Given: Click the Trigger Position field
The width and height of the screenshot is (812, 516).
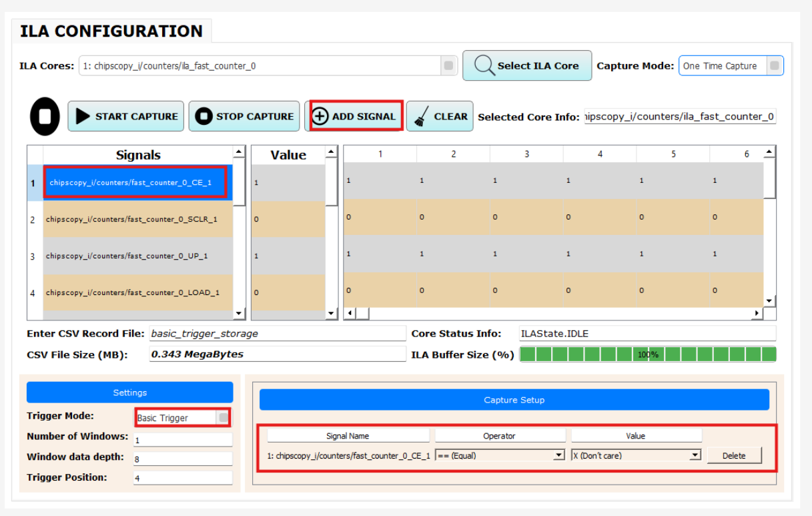Looking at the screenshot, I should point(183,478).
